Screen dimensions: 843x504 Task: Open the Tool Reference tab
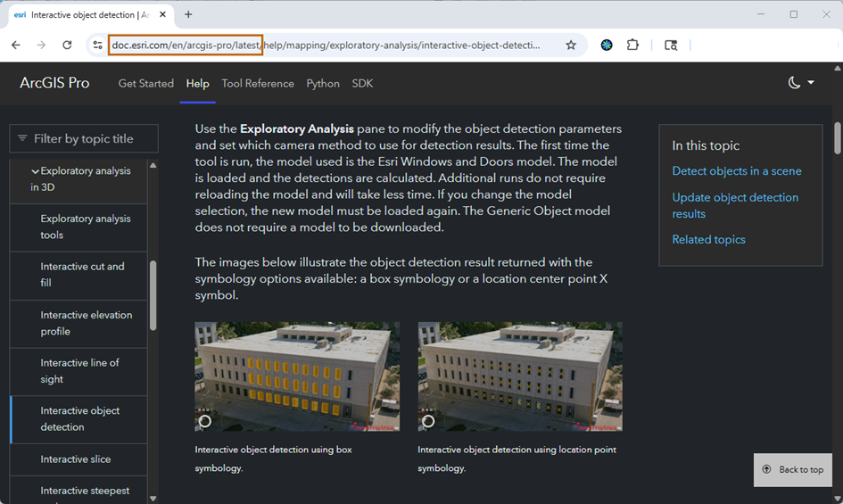pyautogui.click(x=258, y=83)
